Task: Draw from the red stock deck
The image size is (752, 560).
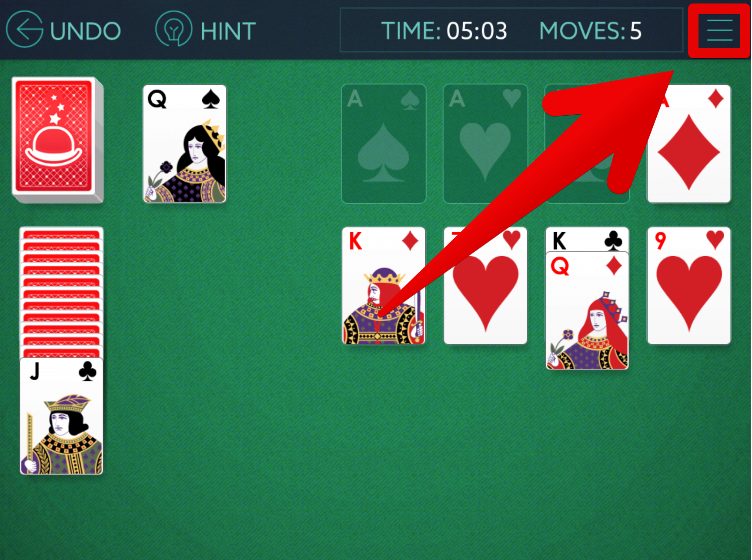Action: (57, 139)
